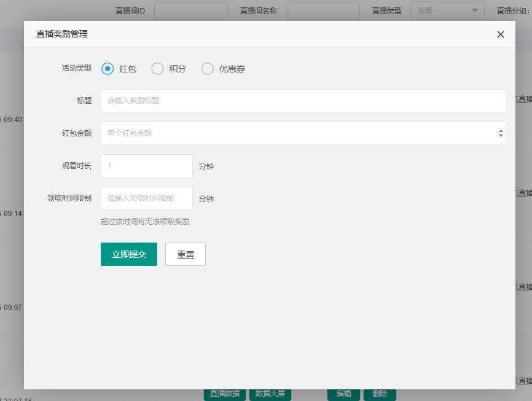
Task: Click the 观看时长 minutes field
Action: 147,166
